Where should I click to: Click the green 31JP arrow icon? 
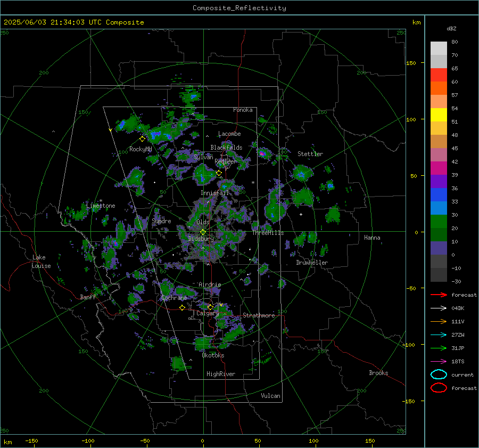coord(439,348)
